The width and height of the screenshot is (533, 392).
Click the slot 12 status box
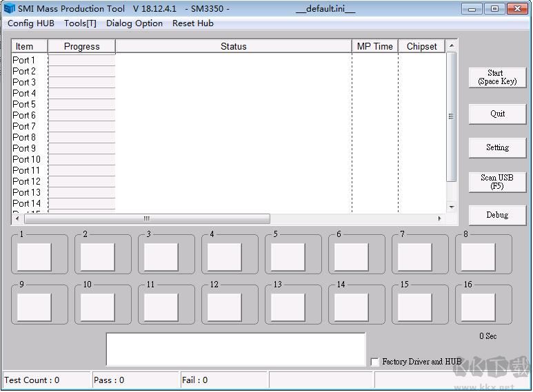point(224,307)
